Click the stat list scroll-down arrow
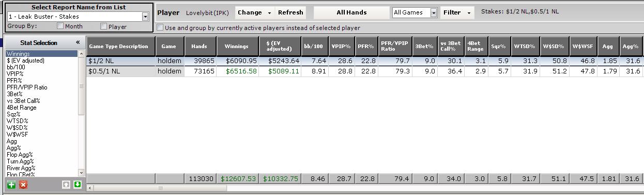Viewport: 644px width, 195px height. [81, 172]
